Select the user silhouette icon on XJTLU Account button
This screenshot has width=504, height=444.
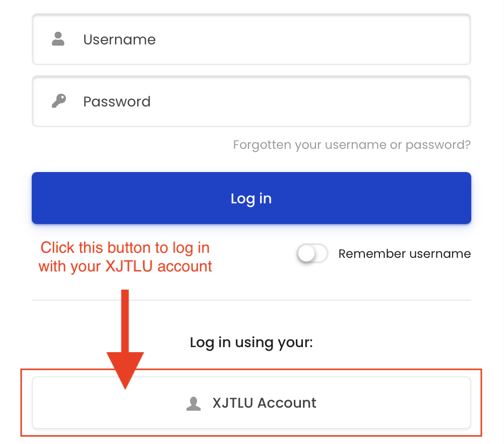tap(194, 403)
